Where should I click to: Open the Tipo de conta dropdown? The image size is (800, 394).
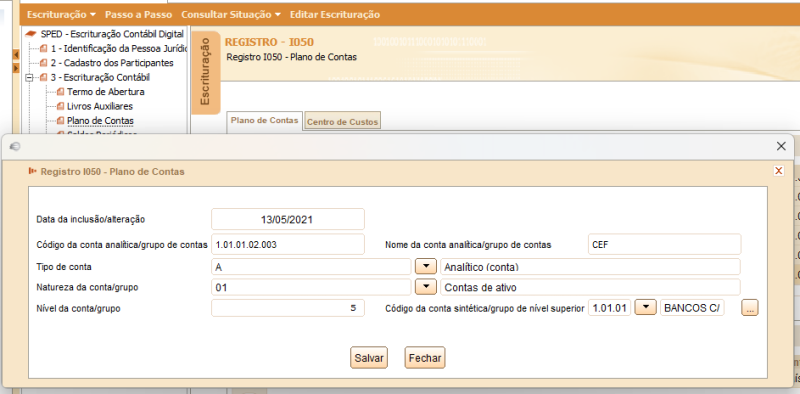click(426, 266)
